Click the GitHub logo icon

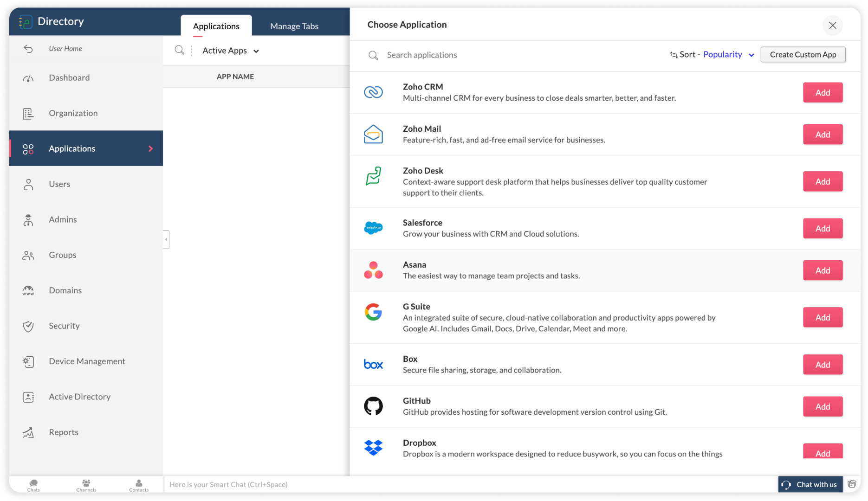(373, 406)
